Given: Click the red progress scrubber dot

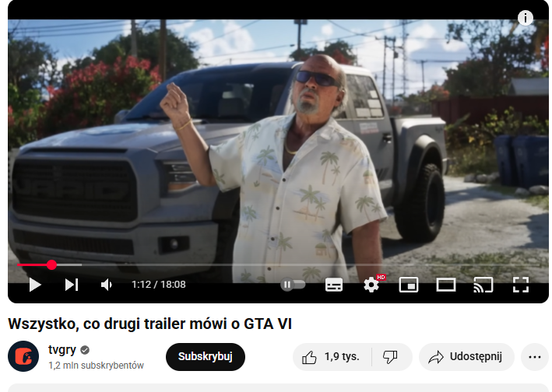Looking at the screenshot, I should tap(51, 264).
